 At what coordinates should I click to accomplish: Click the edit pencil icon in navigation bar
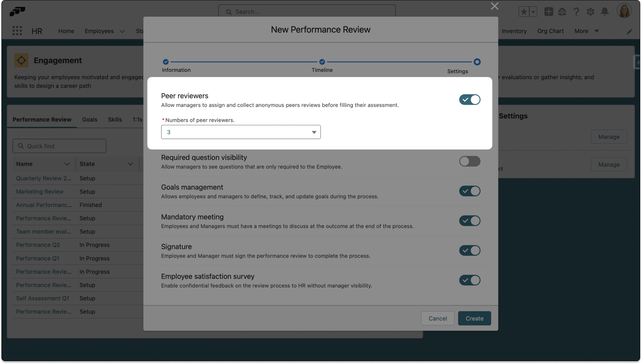(x=629, y=32)
